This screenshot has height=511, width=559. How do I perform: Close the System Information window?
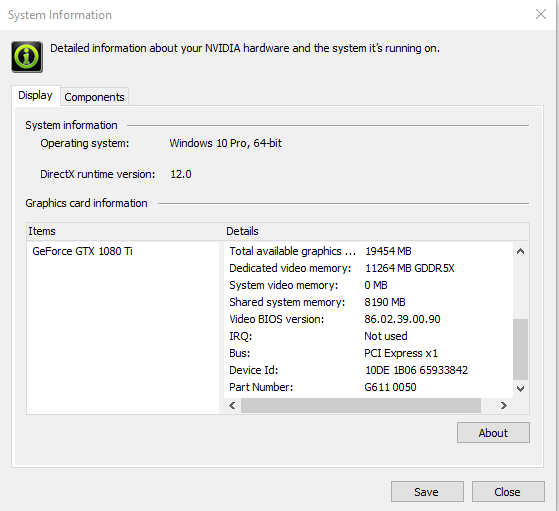pyautogui.click(x=540, y=14)
